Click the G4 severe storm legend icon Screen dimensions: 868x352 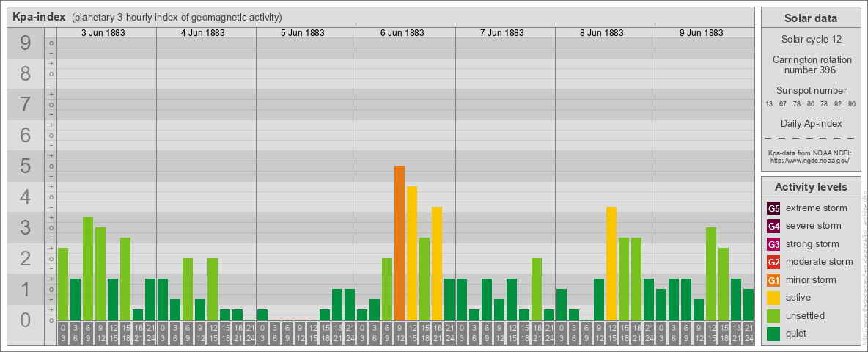coord(773,227)
